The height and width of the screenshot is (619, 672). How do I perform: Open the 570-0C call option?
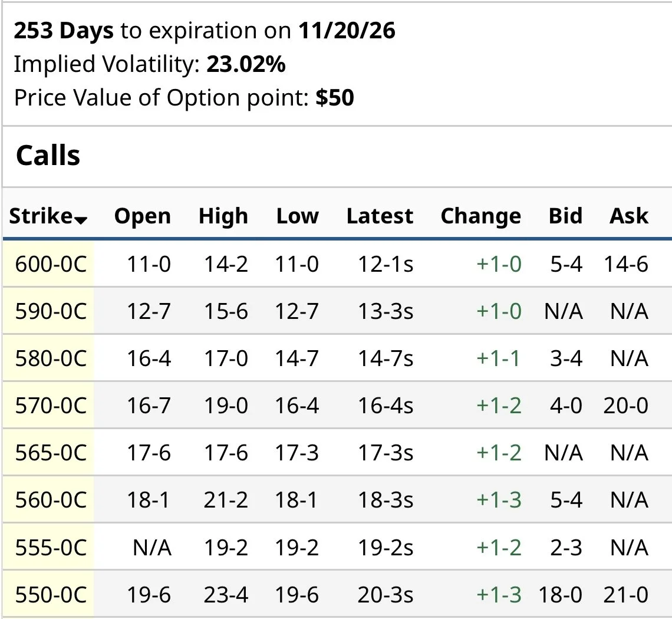click(x=51, y=406)
